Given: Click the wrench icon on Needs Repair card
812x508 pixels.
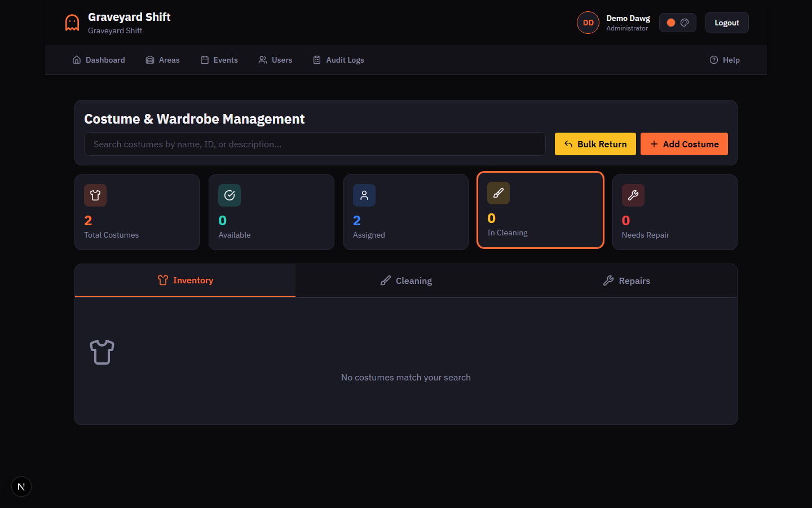Looking at the screenshot, I should tap(633, 195).
